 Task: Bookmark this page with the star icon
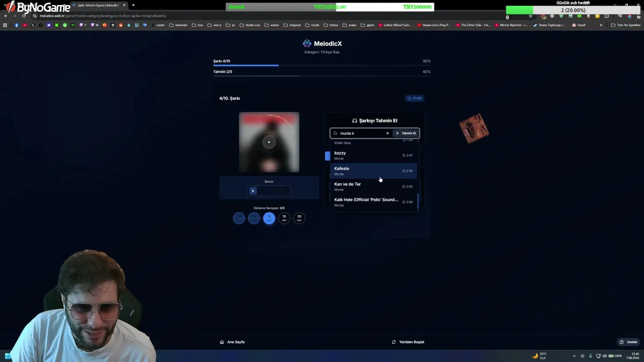pos(530,16)
